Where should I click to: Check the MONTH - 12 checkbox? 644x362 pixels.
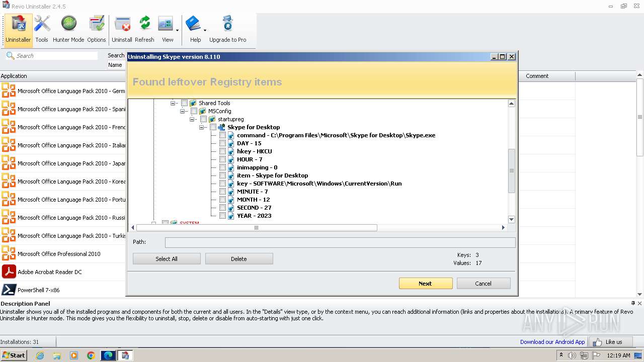[x=222, y=200]
